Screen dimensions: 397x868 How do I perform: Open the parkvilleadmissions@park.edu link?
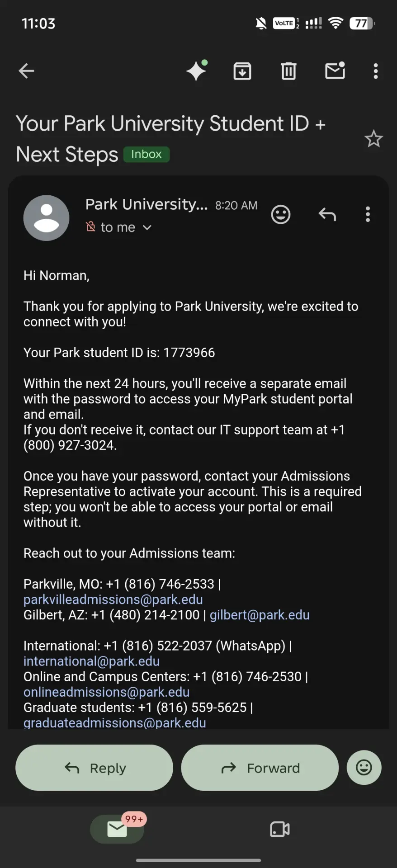click(113, 599)
